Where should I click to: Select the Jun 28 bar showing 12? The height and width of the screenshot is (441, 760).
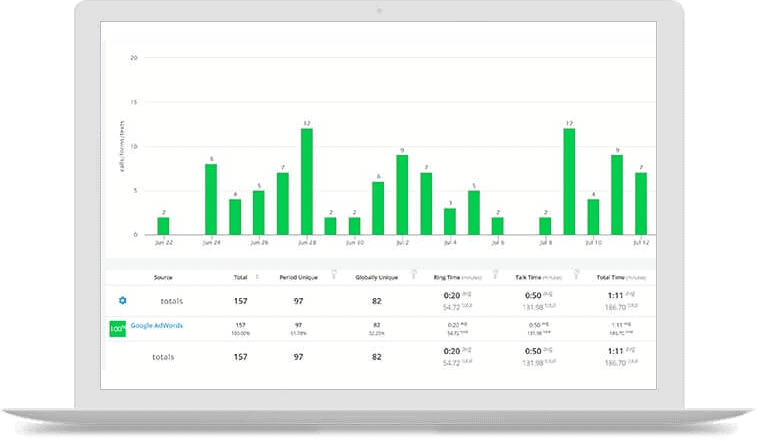(306, 181)
